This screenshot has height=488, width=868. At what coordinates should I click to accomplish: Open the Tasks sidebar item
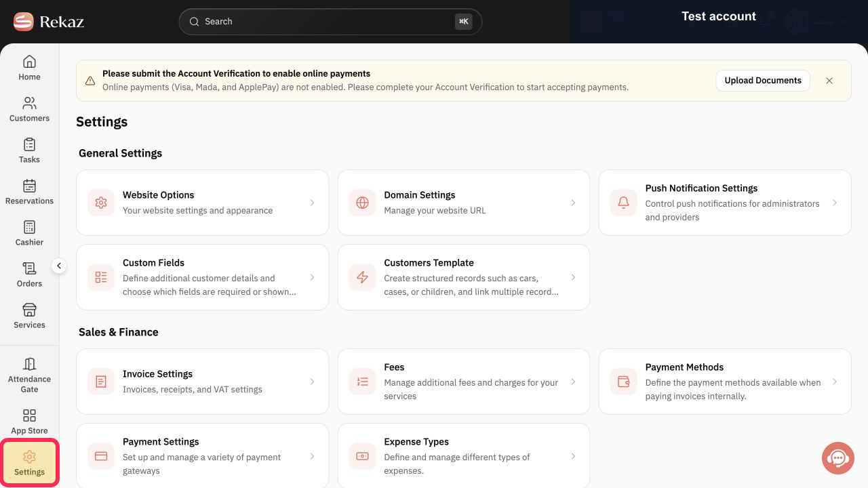pyautogui.click(x=29, y=150)
